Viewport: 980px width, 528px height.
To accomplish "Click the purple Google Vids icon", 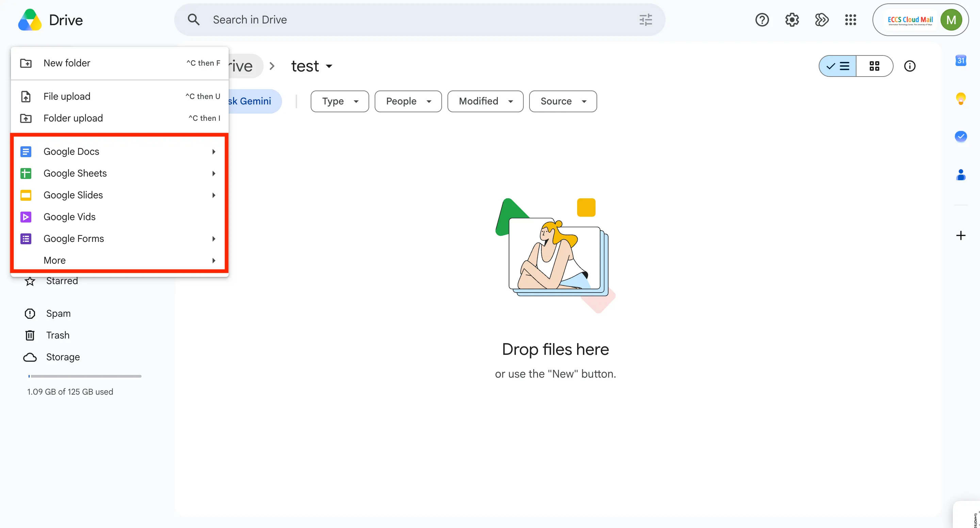I will 26,217.
